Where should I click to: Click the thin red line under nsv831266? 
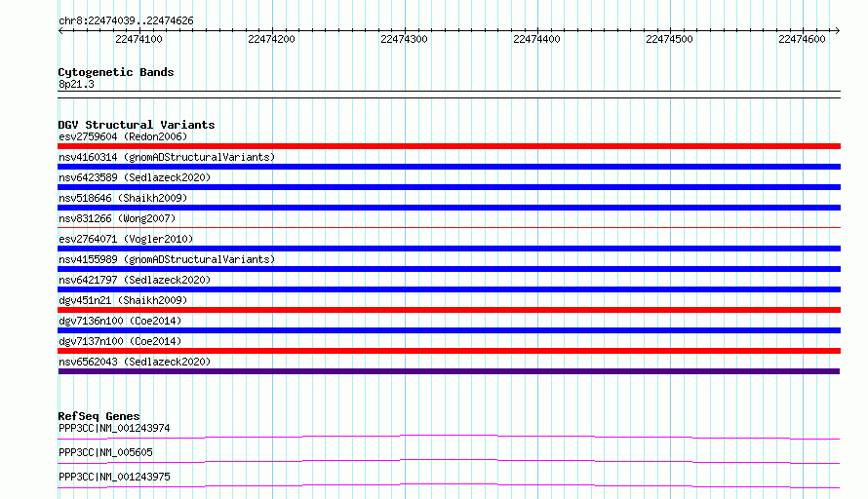pyautogui.click(x=449, y=227)
